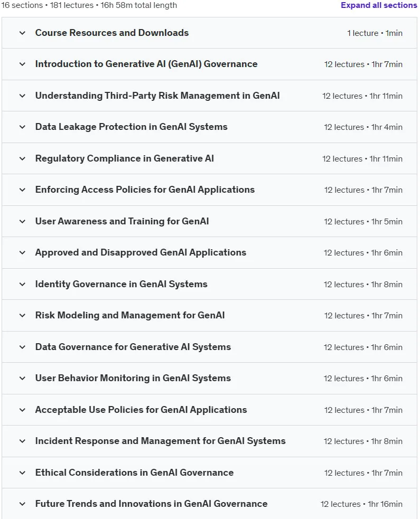Expand chevron for Identity Governance in GenAI Systems
This screenshot has width=420, height=519.
click(22, 285)
